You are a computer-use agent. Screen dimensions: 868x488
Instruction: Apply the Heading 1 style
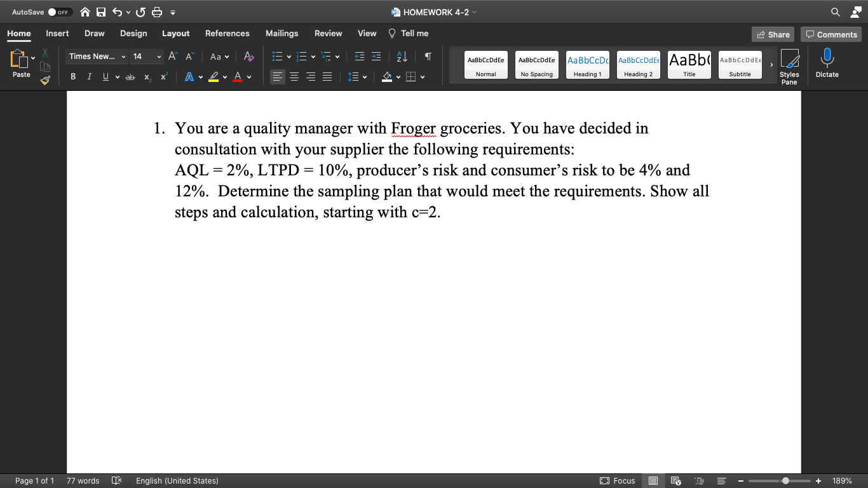588,65
